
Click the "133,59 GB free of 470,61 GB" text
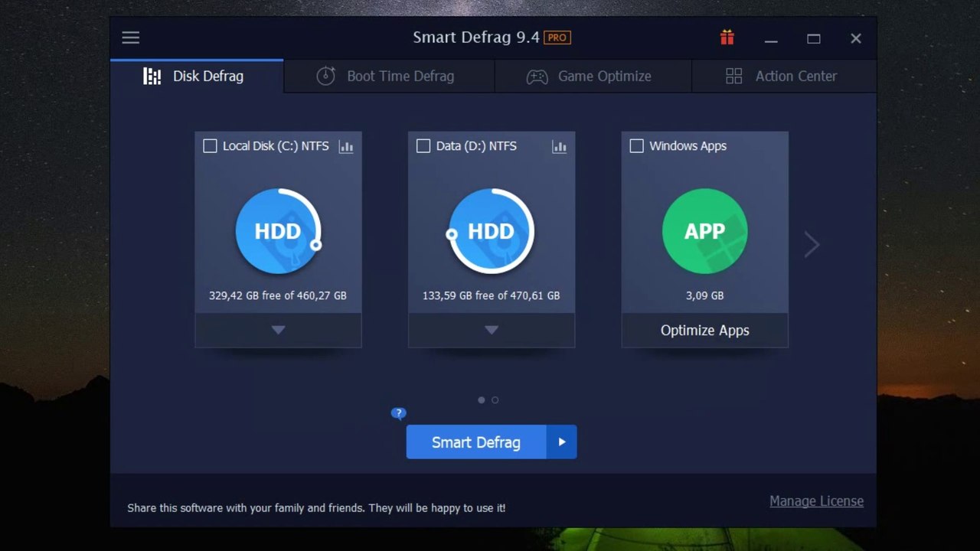point(491,295)
